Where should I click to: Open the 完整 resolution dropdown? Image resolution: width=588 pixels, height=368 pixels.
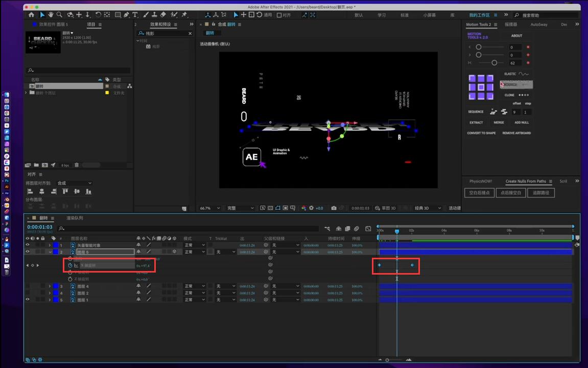241,208
